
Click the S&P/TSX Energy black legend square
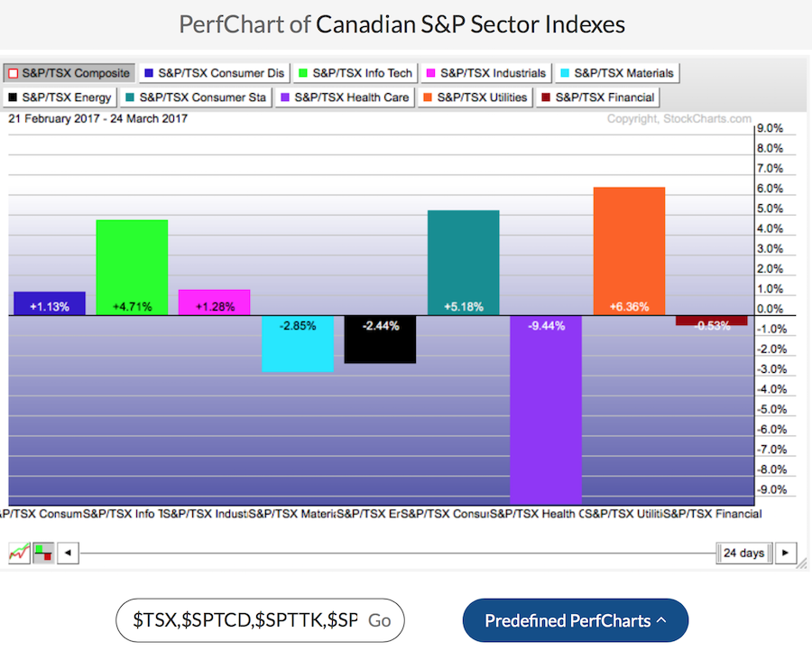(14, 97)
